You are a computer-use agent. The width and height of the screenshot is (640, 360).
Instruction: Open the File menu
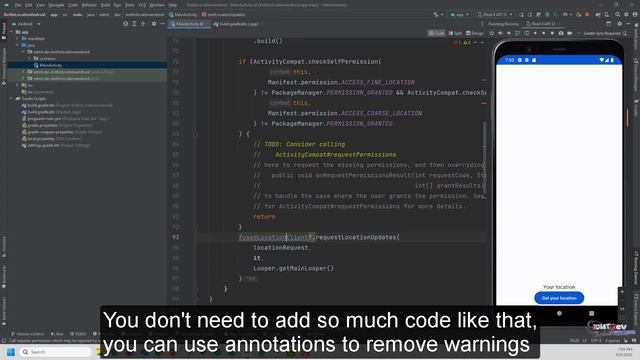18,5
